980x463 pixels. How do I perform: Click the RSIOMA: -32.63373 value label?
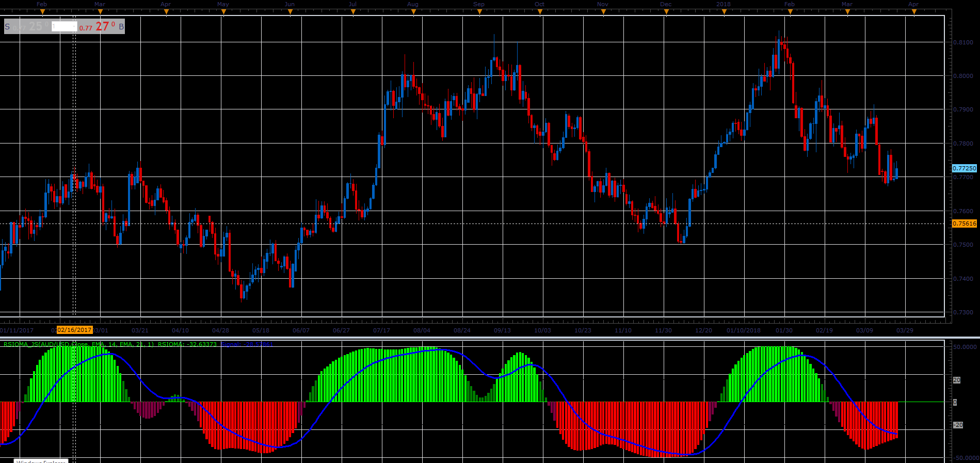pyautogui.click(x=187, y=344)
